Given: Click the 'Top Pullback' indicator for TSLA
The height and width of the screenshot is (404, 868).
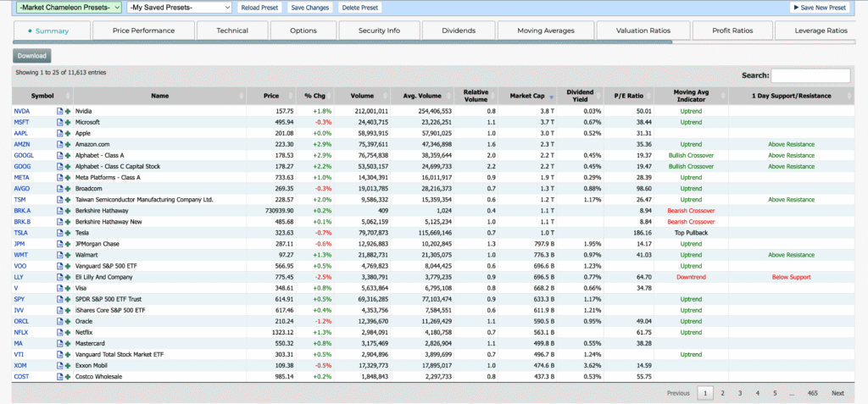Looking at the screenshot, I should point(691,233).
